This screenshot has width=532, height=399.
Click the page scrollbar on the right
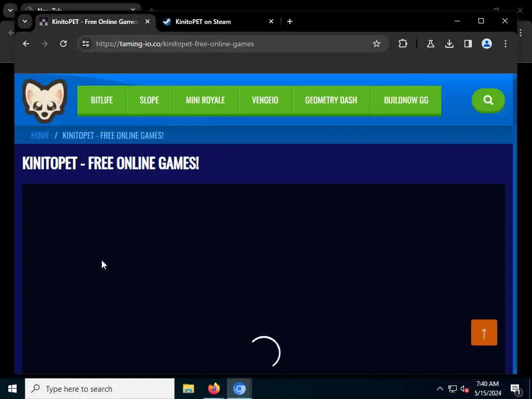[x=515, y=224]
